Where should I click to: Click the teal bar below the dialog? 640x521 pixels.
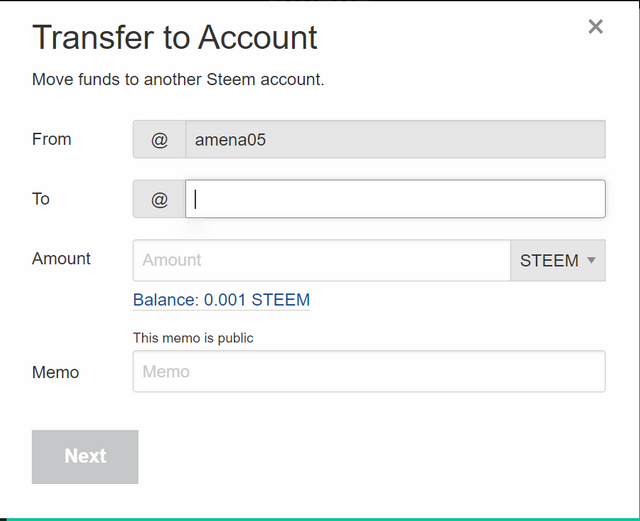click(x=320, y=518)
